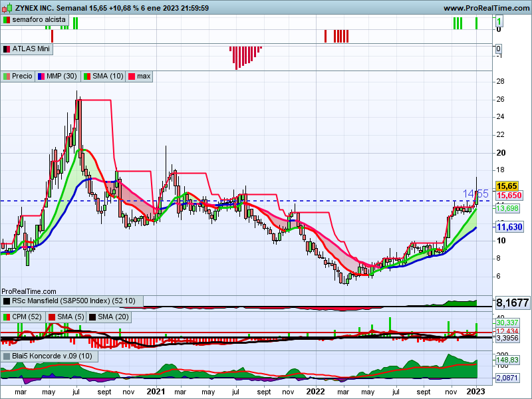The height and width of the screenshot is (399, 532).
Task: Open the SMA (10) price indicator label
Action: click(x=104, y=76)
